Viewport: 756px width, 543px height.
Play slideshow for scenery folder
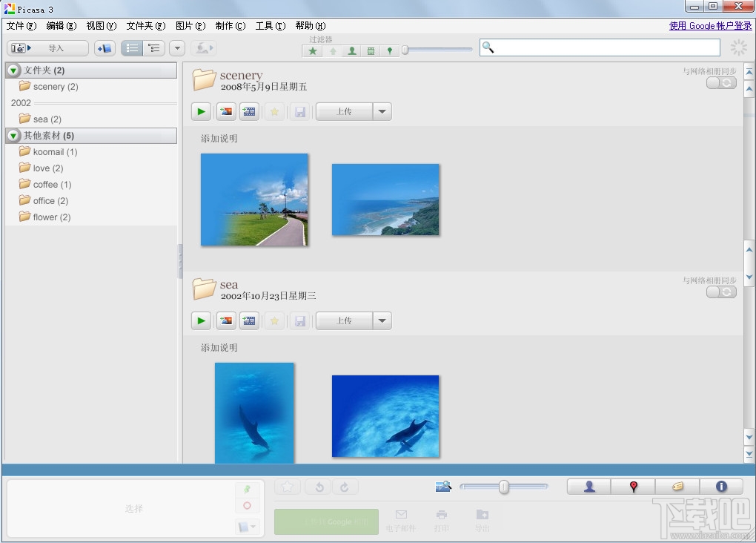click(201, 111)
